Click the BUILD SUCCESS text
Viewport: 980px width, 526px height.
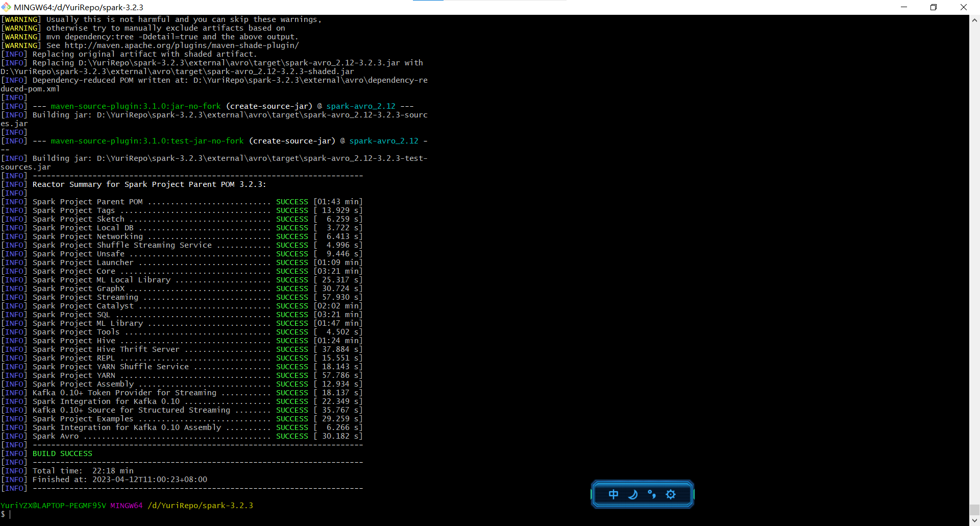point(62,453)
